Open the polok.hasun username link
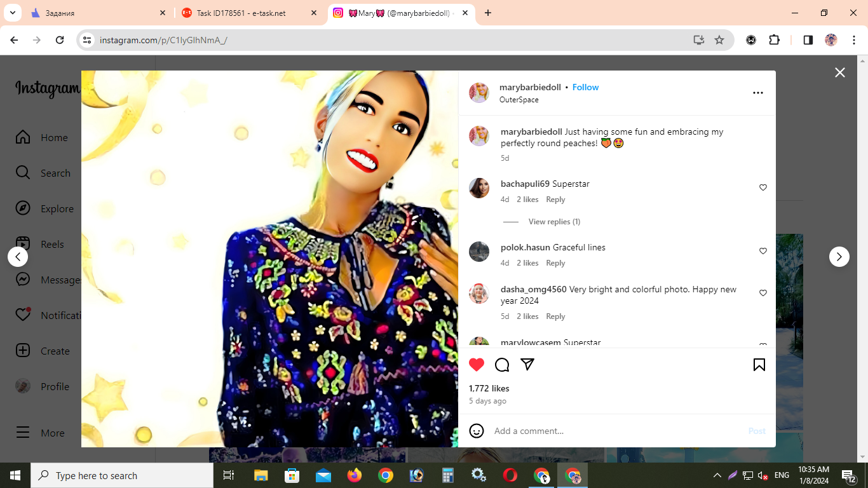Screen dimensions: 868x488 pyautogui.click(x=526, y=247)
